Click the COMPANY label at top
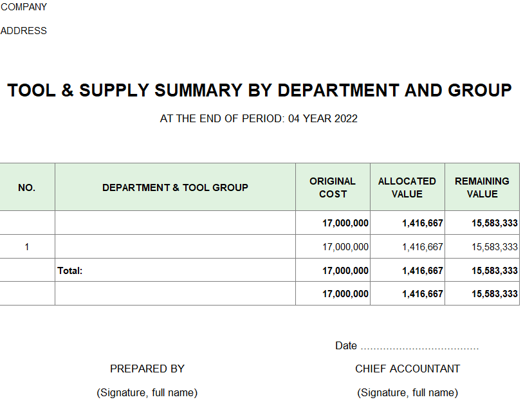 [x=24, y=7]
